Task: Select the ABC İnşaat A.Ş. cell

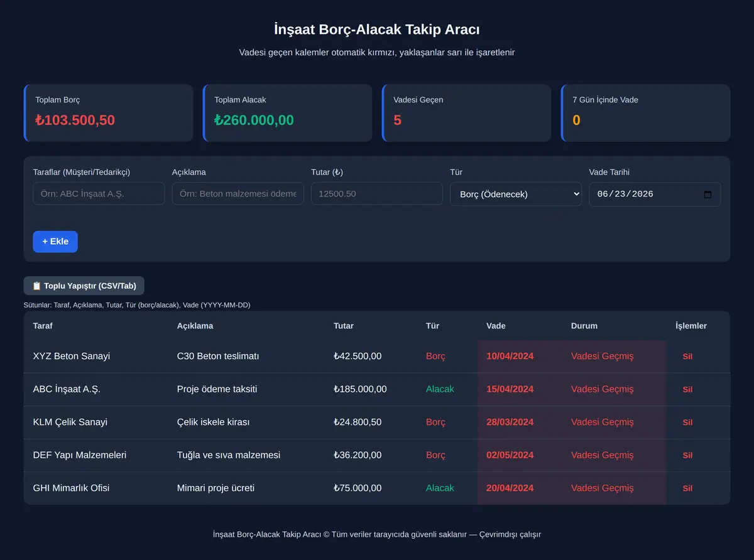Action: 96,389
